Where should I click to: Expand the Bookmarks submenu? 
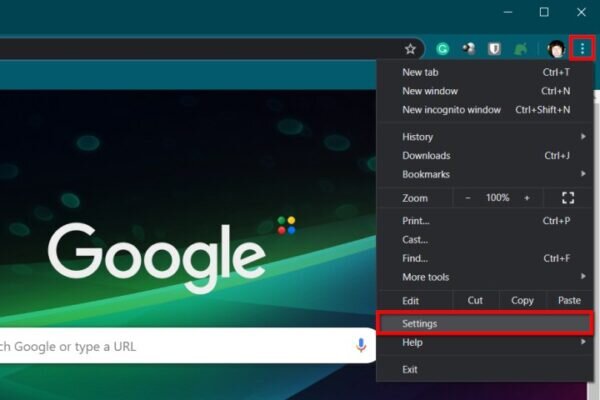(x=485, y=174)
